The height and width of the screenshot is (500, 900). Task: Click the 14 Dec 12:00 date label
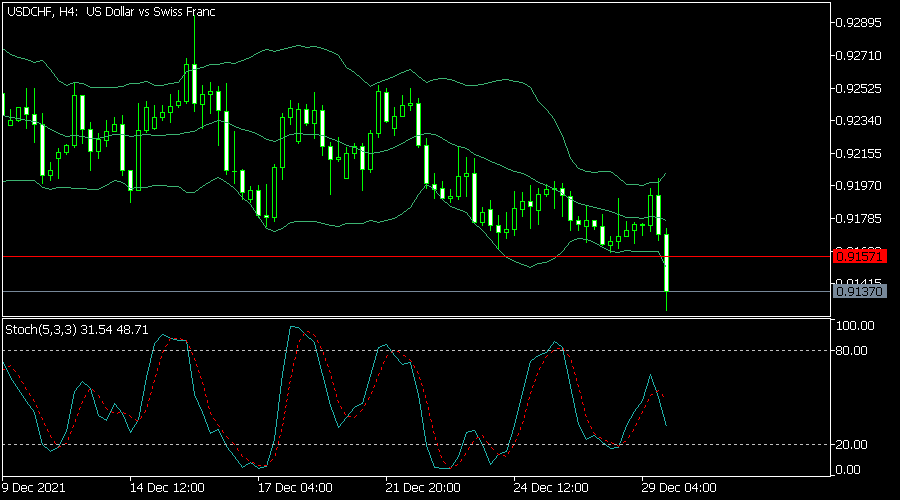tap(167, 488)
